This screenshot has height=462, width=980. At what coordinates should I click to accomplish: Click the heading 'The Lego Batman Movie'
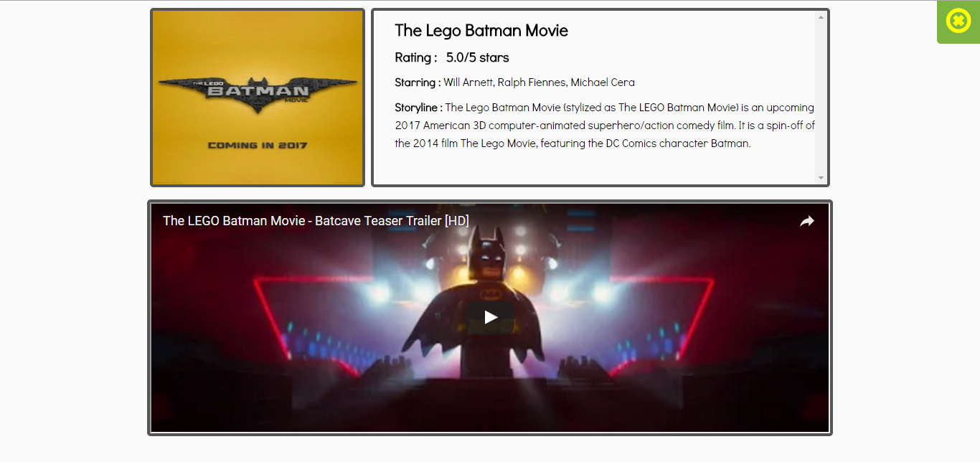pos(481,31)
